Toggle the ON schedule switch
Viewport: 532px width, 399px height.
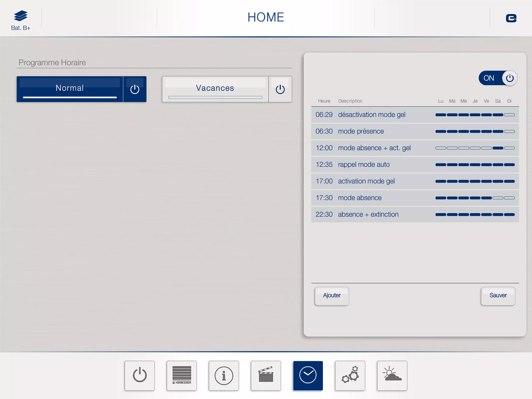[498, 78]
